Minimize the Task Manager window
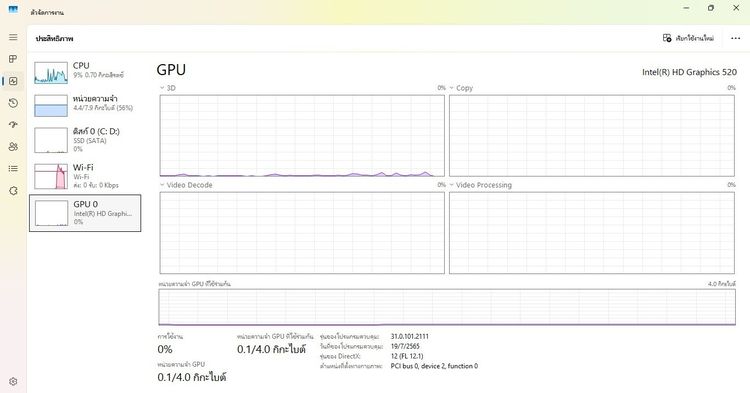 (686, 8)
